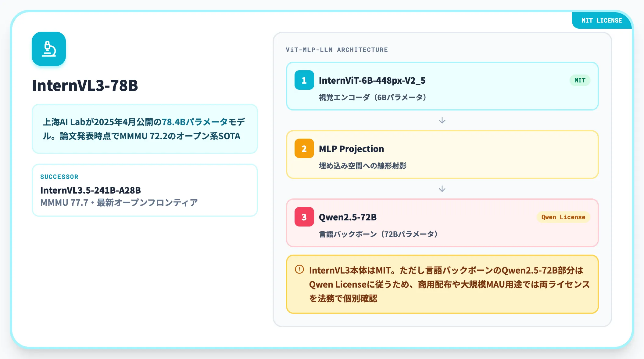This screenshot has height=359, width=644.
Task: Click the step 1 number badge
Action: point(304,80)
